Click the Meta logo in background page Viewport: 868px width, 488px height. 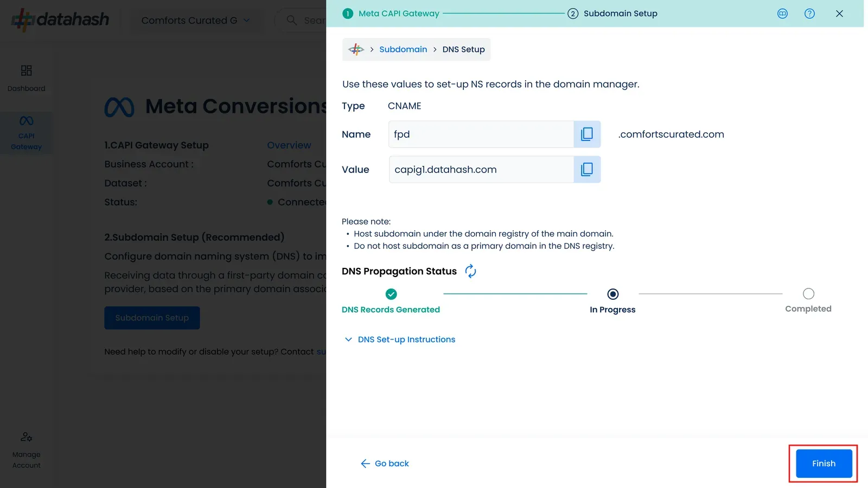[119, 107]
